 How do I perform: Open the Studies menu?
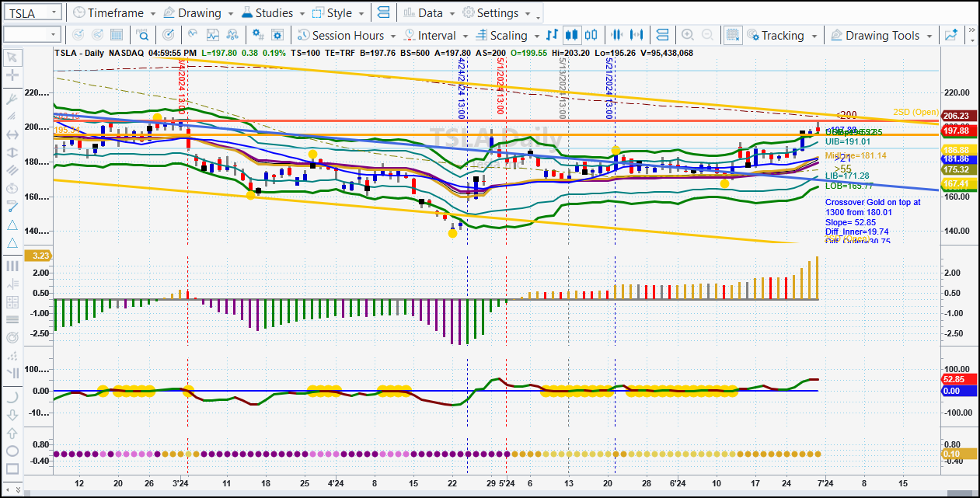(274, 13)
